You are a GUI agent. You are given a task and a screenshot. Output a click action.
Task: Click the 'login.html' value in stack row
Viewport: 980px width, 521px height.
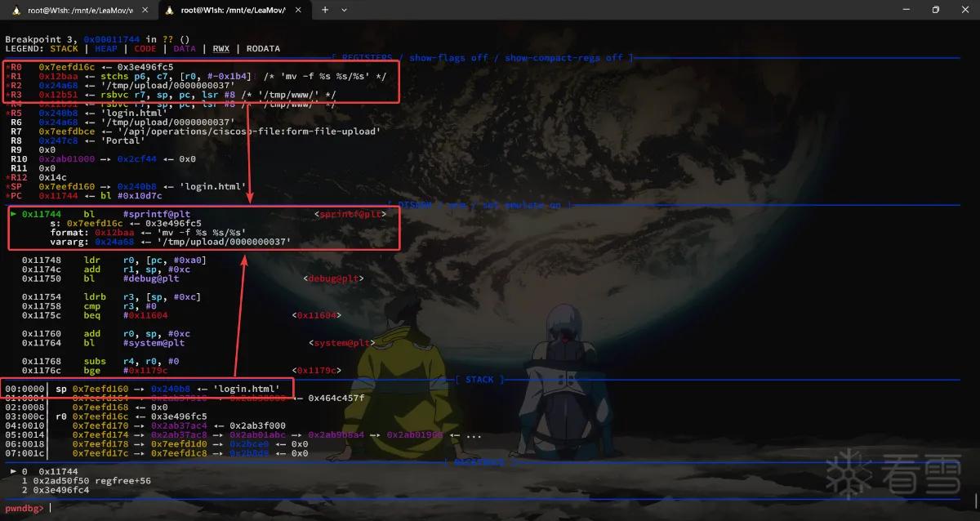point(247,389)
